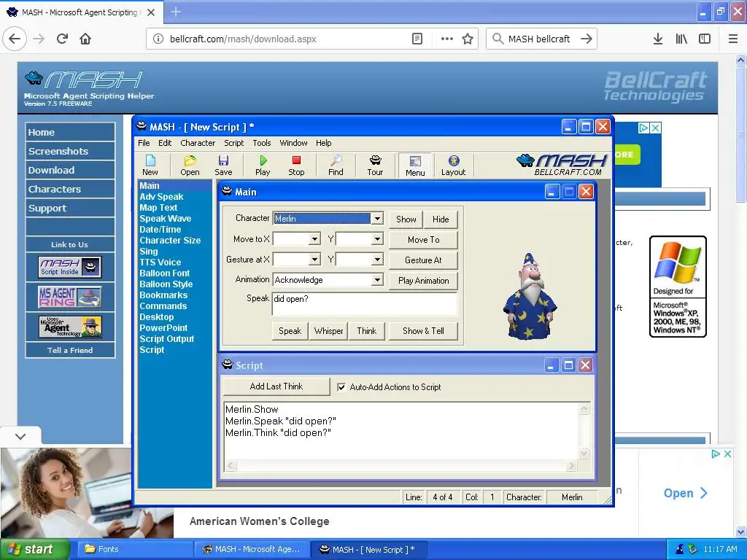Open the browser library icon
747x560 pixels.
[681, 39]
